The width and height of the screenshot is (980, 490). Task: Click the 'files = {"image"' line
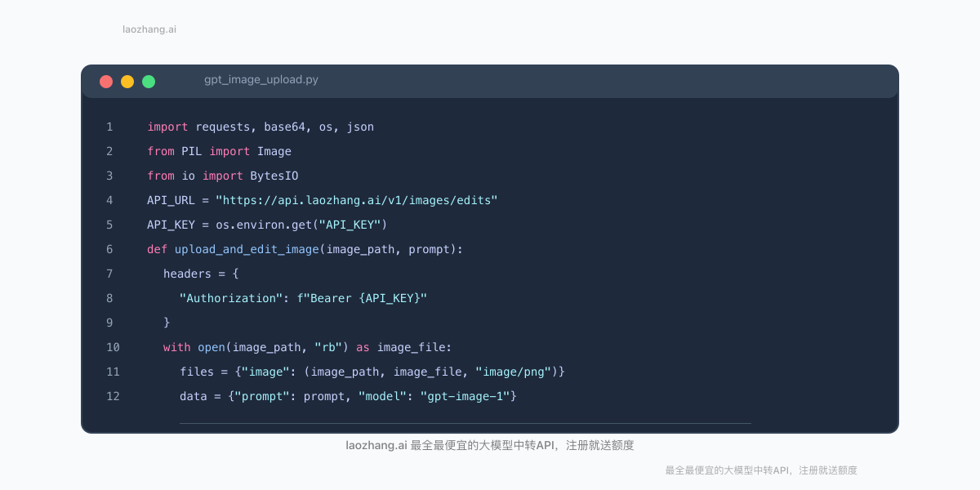(x=372, y=372)
